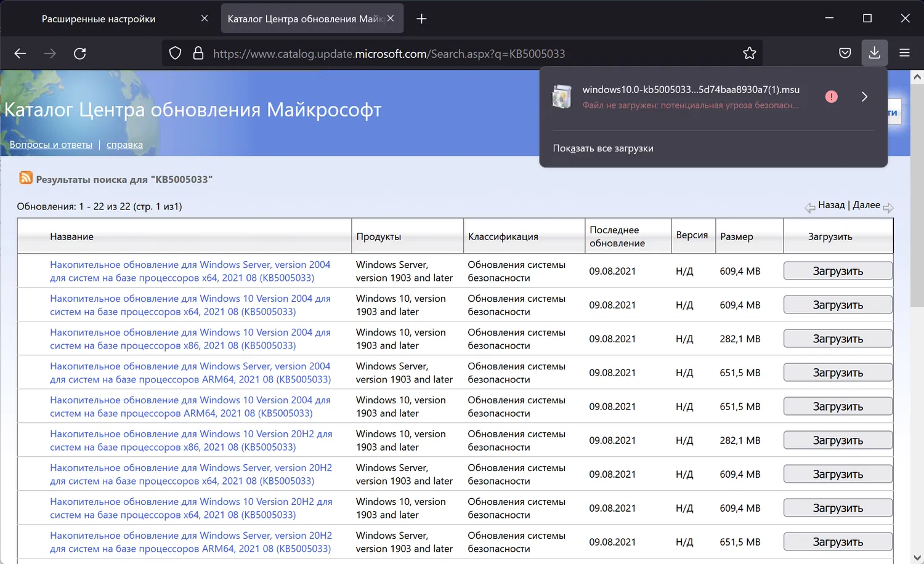
Task: Click the address bar URL field
Action: [462, 54]
